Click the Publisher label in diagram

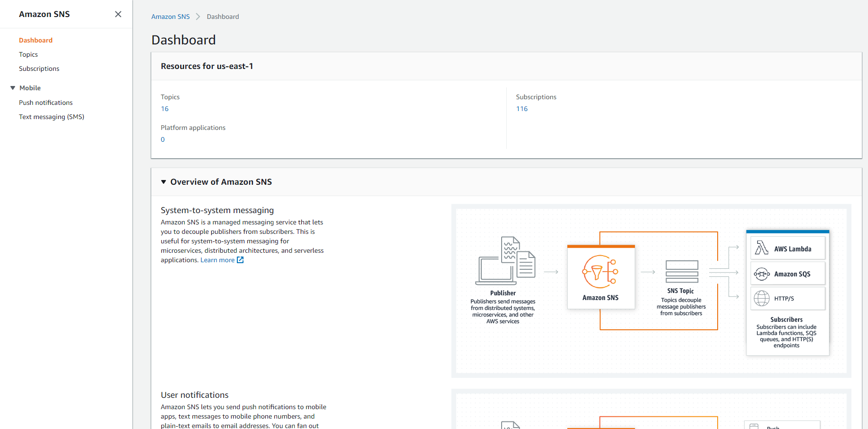[503, 293]
